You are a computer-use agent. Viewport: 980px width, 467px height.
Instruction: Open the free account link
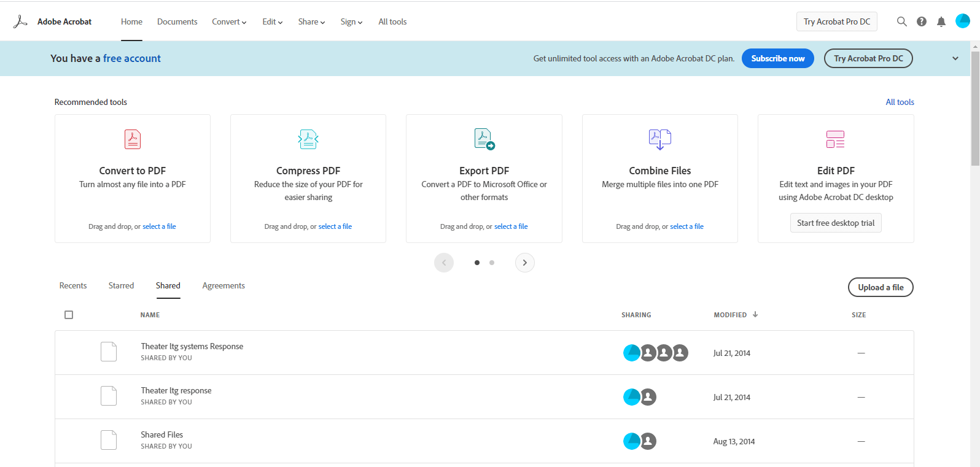[x=132, y=58]
